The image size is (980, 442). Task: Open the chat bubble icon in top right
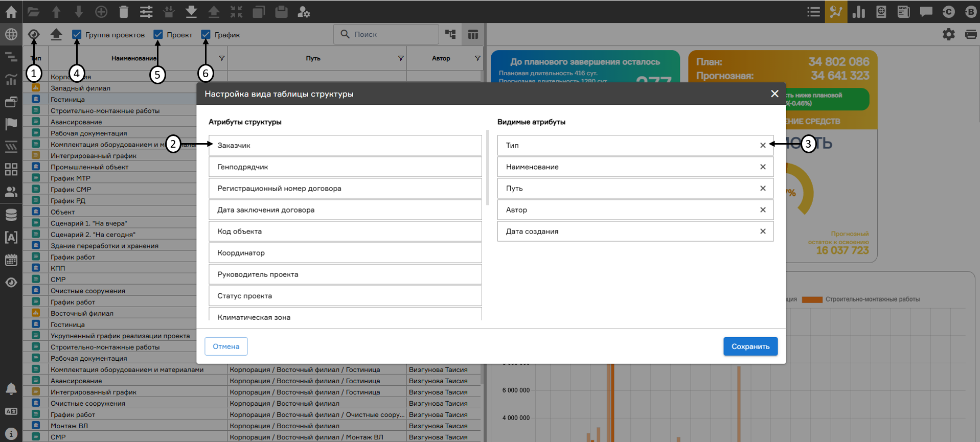click(926, 11)
